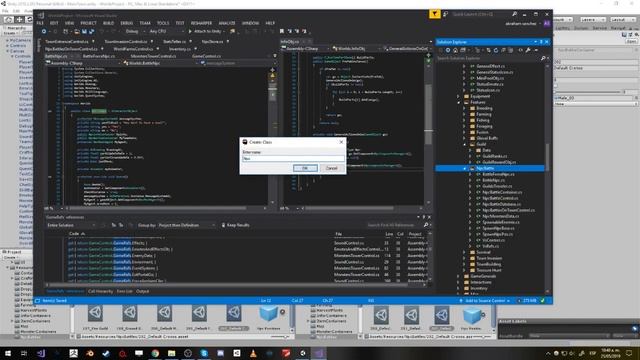640x360 pixels.
Task: Switch to the StatsTeller.cs tab
Action: (x=174, y=42)
